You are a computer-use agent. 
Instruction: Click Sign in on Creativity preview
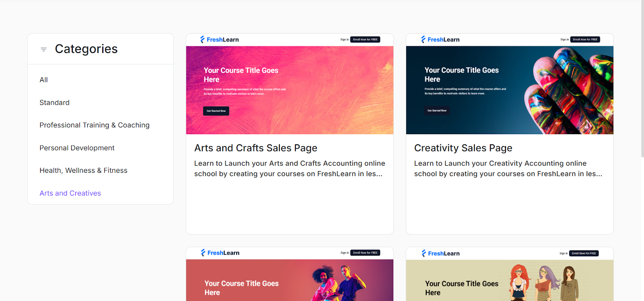click(x=564, y=39)
